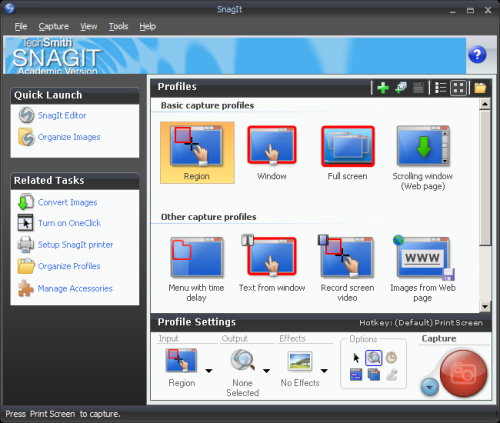Open the Organize Images link
500x423 pixels.
click(69, 137)
